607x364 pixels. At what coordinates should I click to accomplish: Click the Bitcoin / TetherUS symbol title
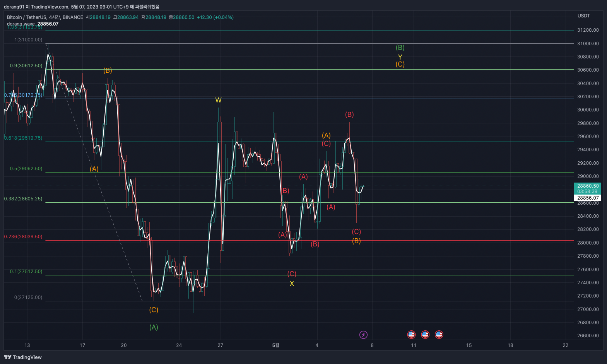(x=26, y=17)
